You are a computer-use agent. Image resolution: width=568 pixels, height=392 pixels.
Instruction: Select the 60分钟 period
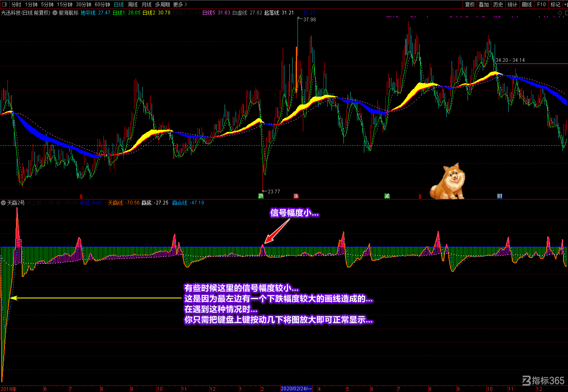[102, 5]
